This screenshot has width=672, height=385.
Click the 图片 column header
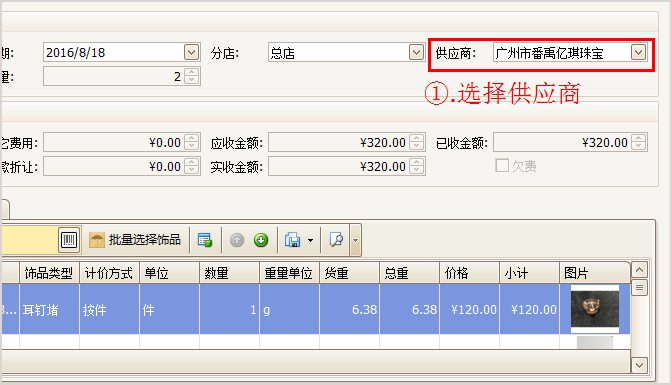(595, 273)
